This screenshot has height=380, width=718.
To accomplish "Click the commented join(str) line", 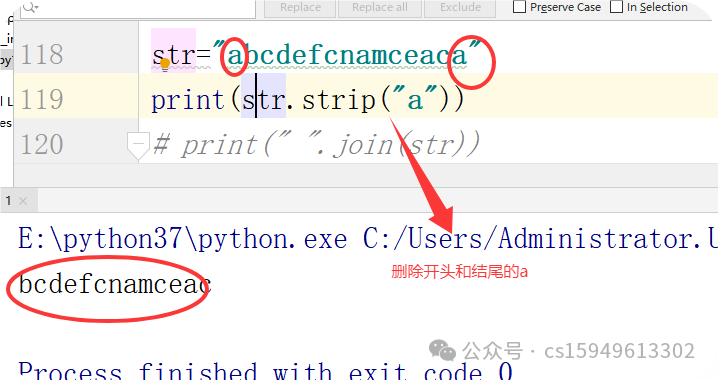I will pyautogui.click(x=316, y=145).
